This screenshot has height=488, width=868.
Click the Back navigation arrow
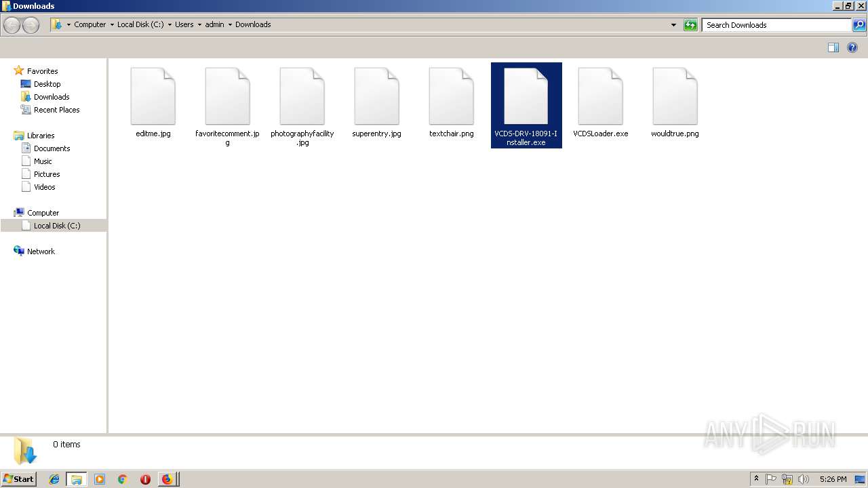(12, 25)
